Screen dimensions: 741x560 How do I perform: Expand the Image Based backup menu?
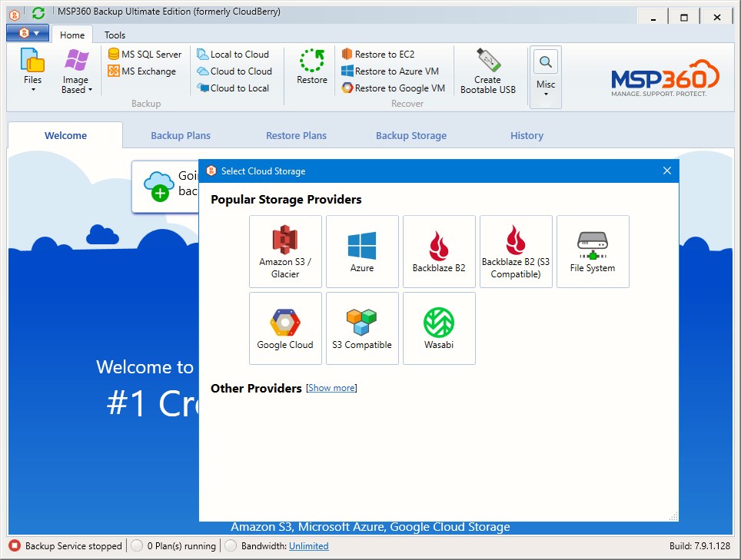[x=76, y=71]
